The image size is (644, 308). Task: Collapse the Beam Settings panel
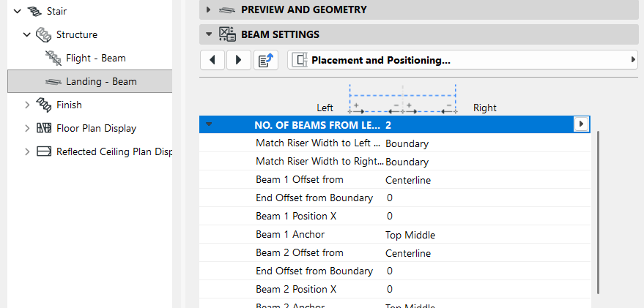tap(209, 34)
